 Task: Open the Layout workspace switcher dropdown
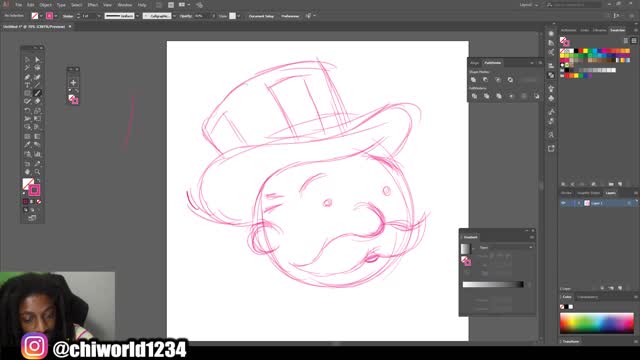[x=529, y=5]
